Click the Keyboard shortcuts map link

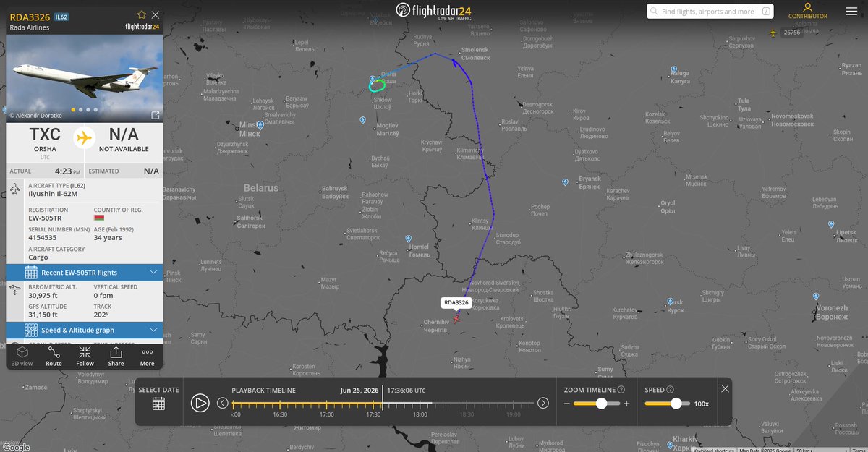[713, 450]
